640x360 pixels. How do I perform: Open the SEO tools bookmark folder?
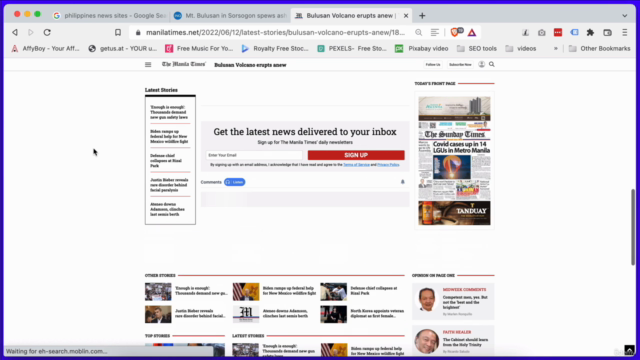[x=477, y=48]
